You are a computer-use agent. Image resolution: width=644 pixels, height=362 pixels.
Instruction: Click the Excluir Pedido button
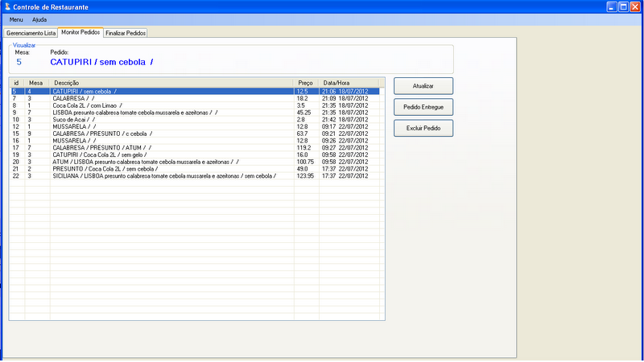tap(423, 128)
